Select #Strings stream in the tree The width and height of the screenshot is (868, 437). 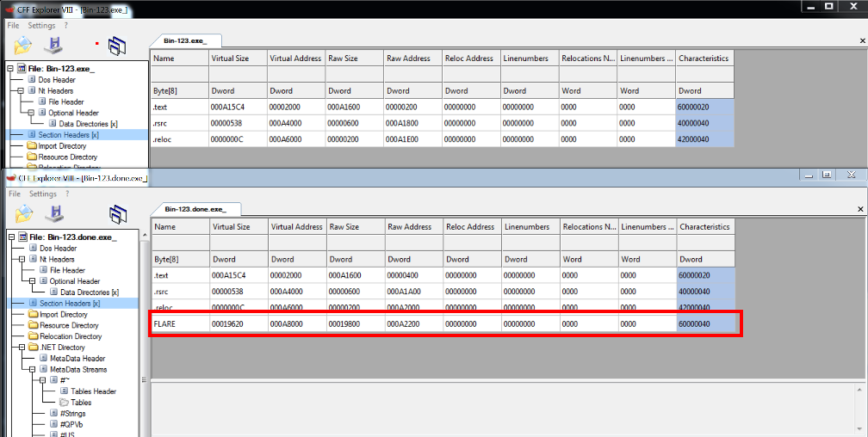pyautogui.click(x=73, y=414)
